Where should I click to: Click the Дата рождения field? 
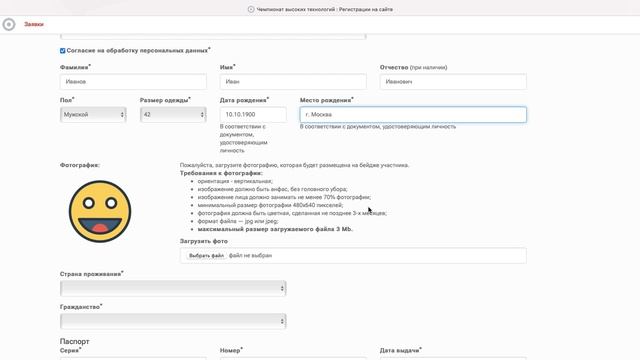(253, 115)
